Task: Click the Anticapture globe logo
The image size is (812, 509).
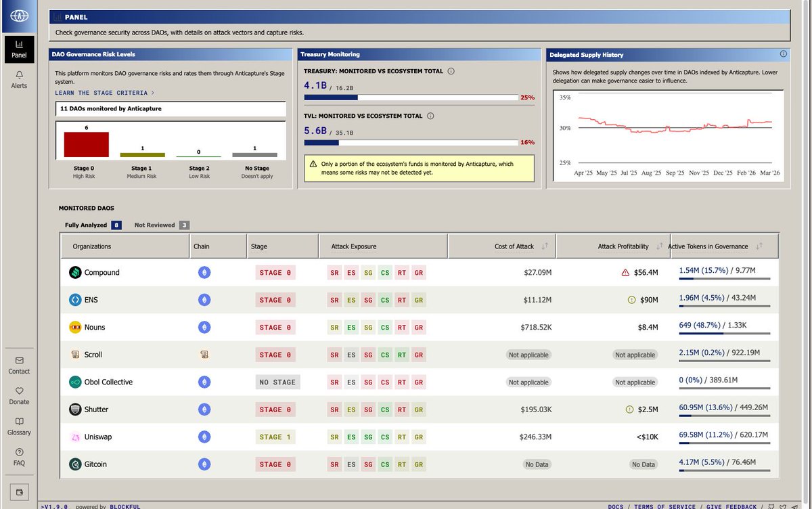Action: 19,16
